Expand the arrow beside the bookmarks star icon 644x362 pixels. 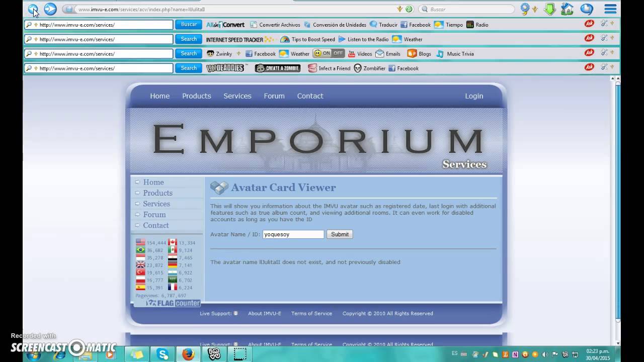pyautogui.click(x=534, y=10)
